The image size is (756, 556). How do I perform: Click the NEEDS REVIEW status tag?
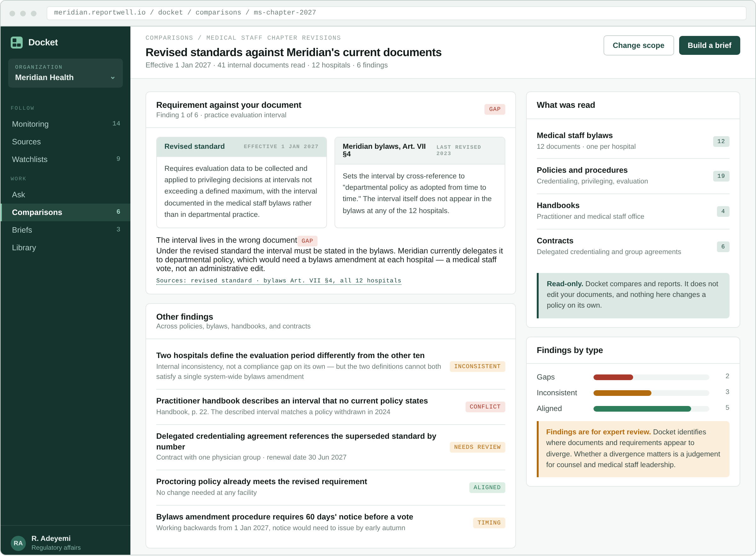(x=477, y=447)
